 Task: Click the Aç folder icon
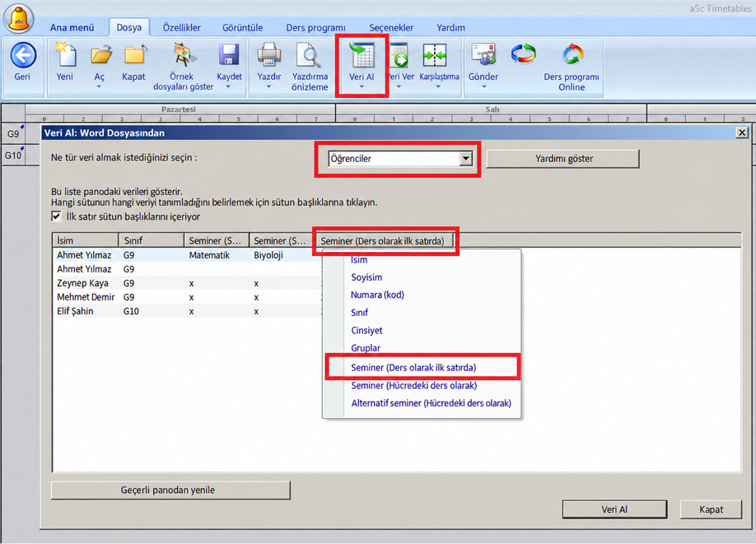click(x=100, y=56)
